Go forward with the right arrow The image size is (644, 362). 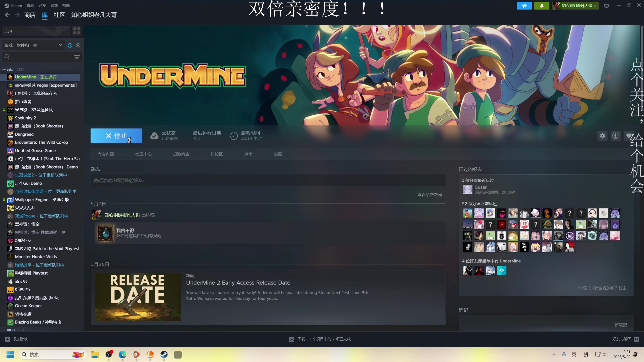pyautogui.click(x=17, y=15)
